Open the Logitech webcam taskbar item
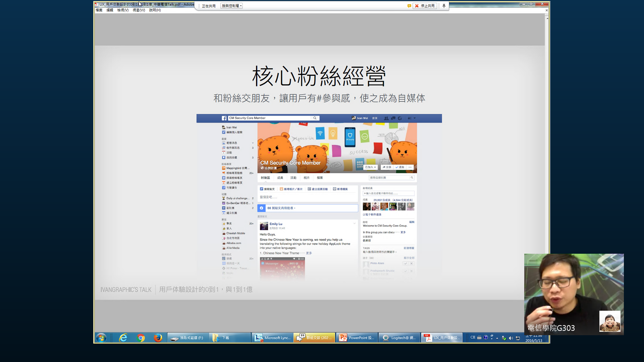The height and width of the screenshot is (362, 644). click(x=399, y=338)
